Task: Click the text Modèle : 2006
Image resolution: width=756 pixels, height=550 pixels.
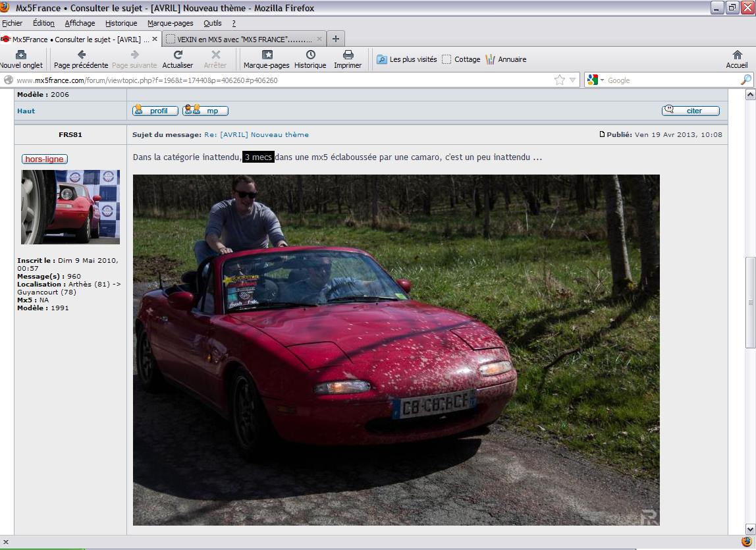Action: [43, 95]
